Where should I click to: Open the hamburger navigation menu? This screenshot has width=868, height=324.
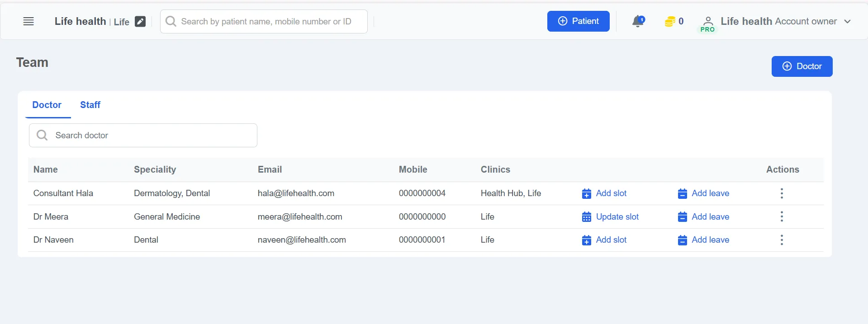pyautogui.click(x=28, y=21)
